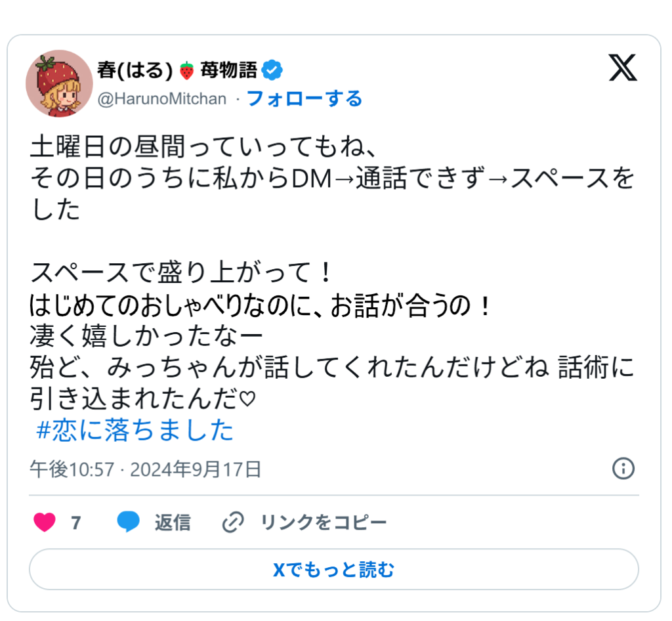
Task: Open the #恋に落ちました hashtag
Action: [135, 430]
